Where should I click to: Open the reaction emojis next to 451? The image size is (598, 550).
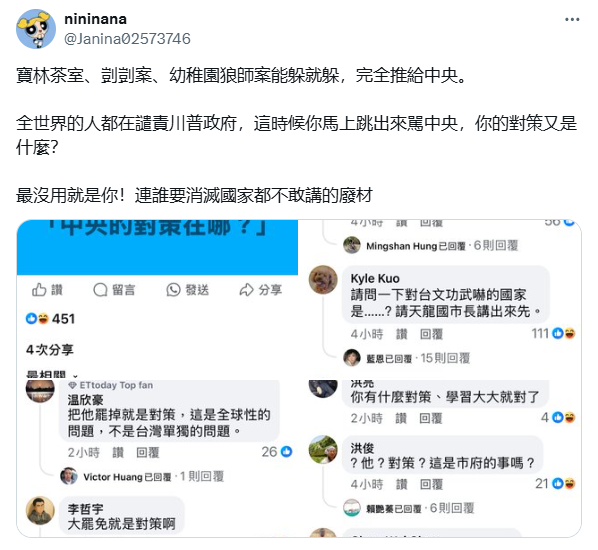pyautogui.click(x=37, y=318)
